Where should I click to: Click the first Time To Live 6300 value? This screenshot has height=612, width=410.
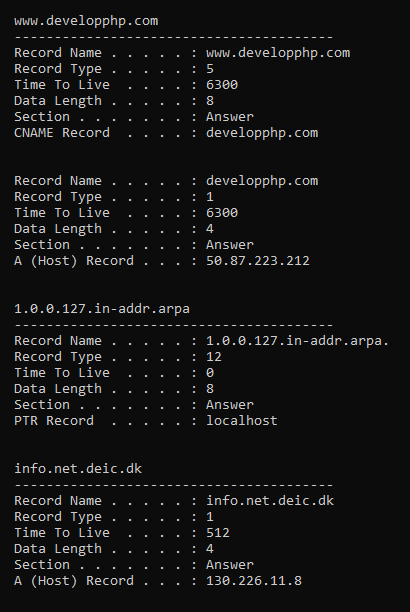tap(222, 85)
